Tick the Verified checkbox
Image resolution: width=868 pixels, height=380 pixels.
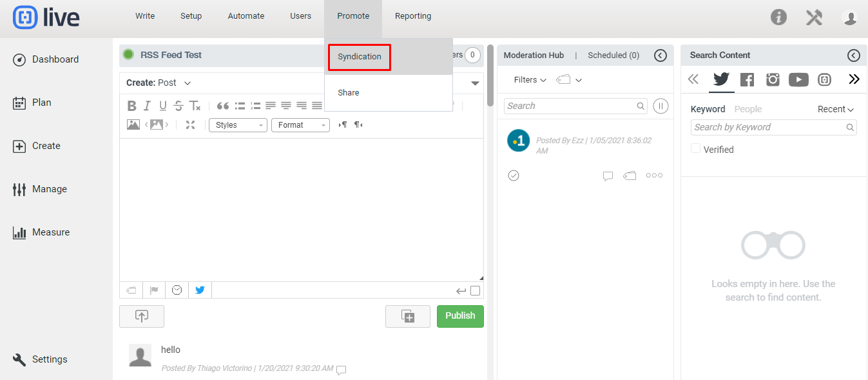coord(695,148)
